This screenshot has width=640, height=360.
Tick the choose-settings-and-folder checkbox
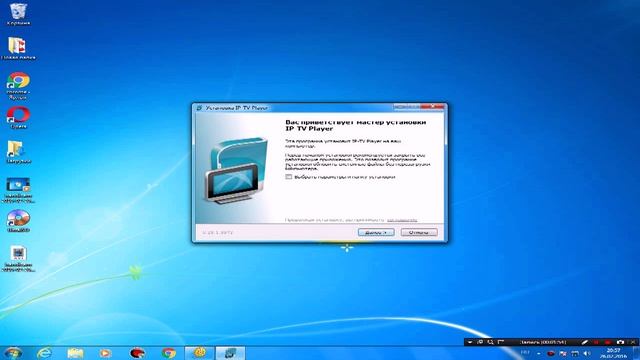pyautogui.click(x=289, y=177)
